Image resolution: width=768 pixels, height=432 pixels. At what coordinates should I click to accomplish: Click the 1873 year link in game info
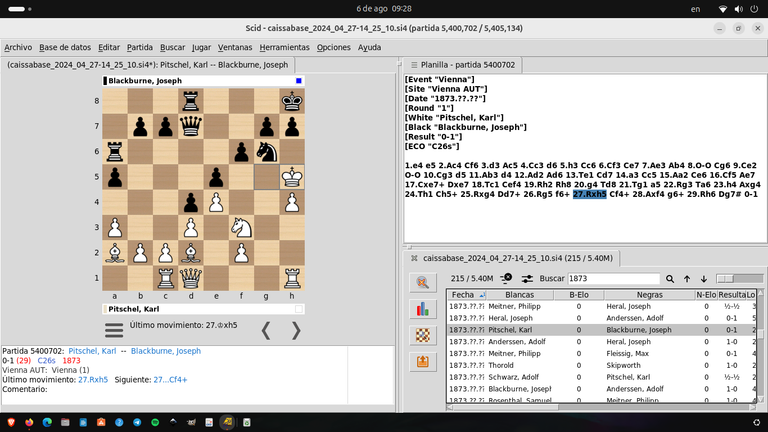(72, 360)
